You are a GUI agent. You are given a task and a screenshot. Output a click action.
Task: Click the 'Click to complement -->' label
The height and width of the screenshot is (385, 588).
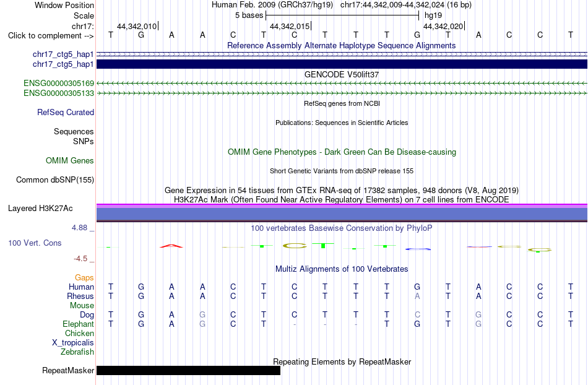51,36
